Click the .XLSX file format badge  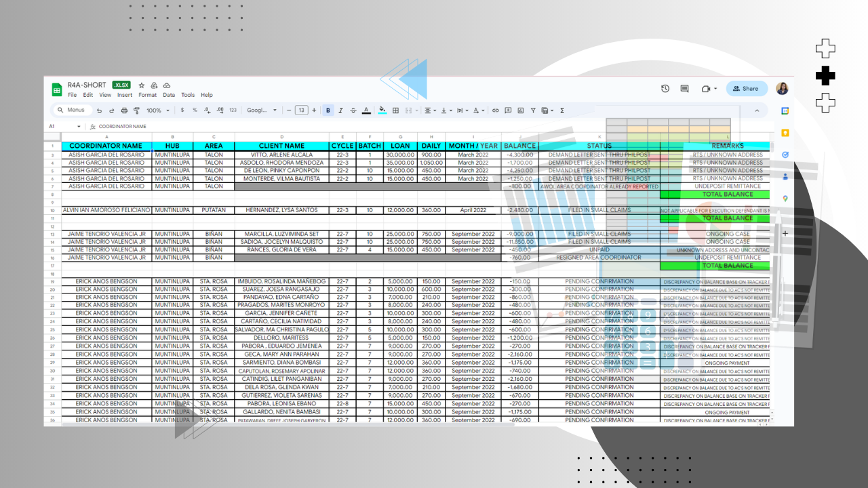pyautogui.click(x=121, y=85)
